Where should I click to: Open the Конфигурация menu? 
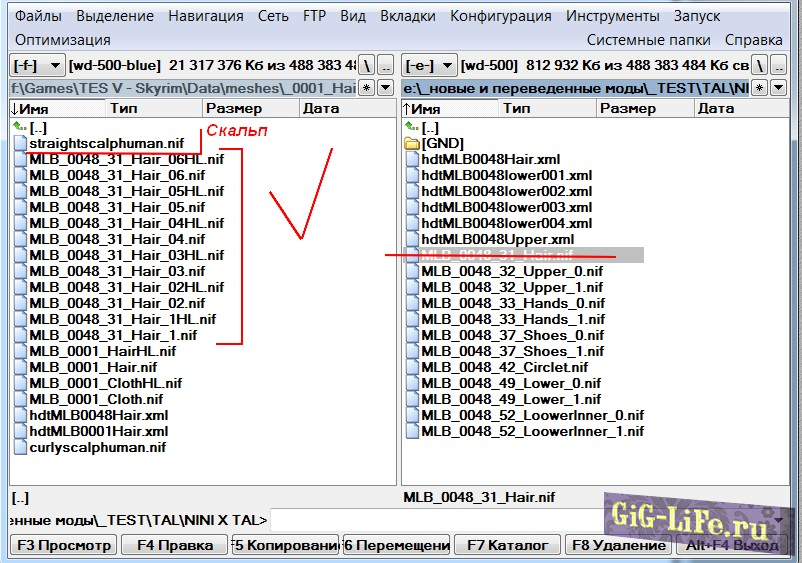tap(500, 16)
